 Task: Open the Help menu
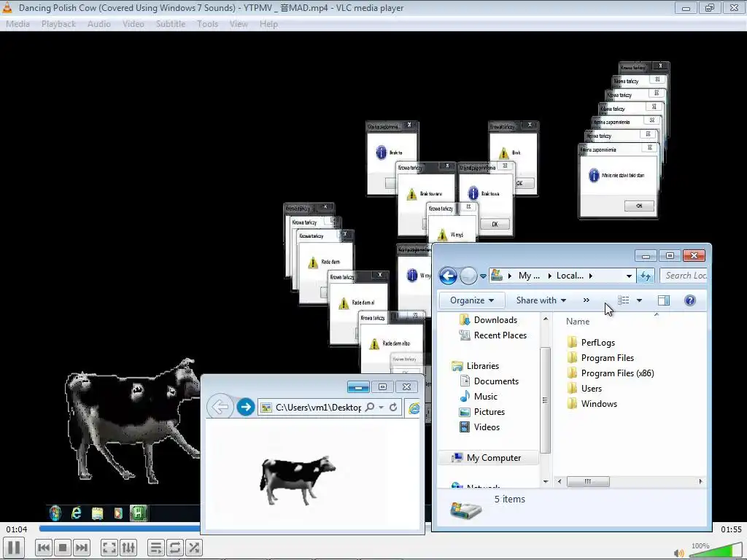pos(268,24)
